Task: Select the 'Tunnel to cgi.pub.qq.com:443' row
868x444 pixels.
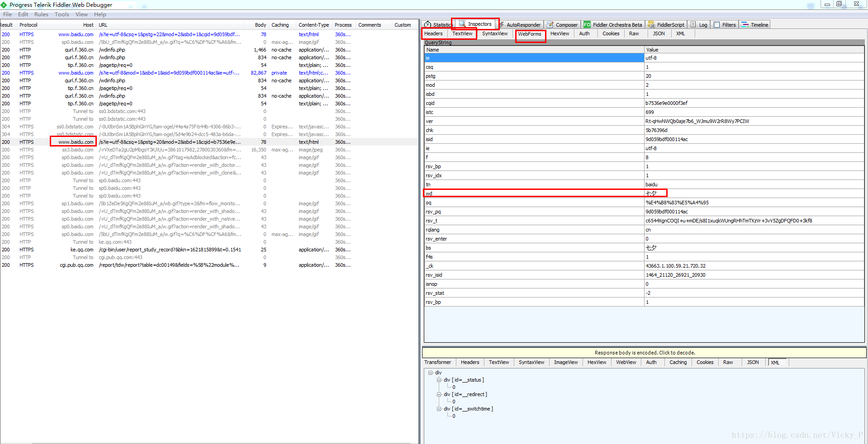Action: click(x=209, y=257)
